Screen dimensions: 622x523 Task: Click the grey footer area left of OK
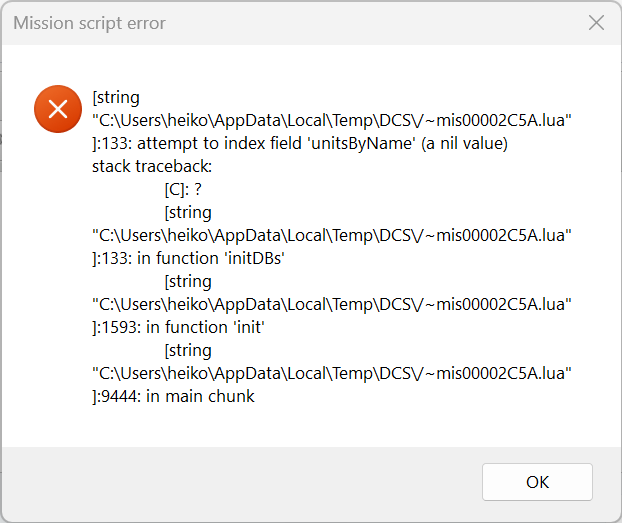(240, 482)
